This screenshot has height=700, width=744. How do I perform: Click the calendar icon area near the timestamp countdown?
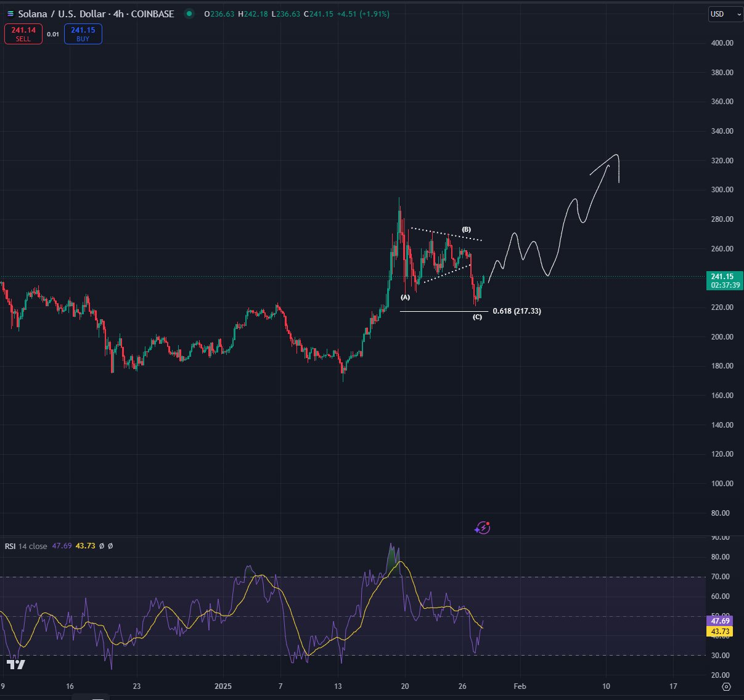724,285
